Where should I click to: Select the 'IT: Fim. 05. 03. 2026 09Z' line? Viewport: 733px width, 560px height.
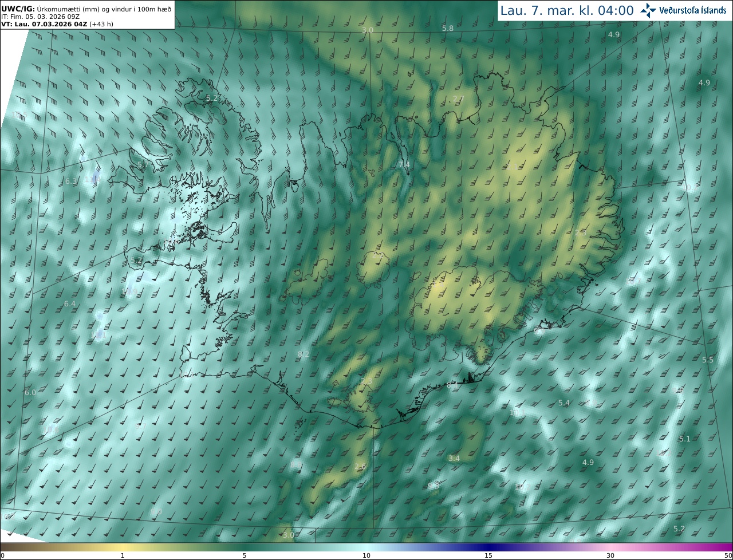pyautogui.click(x=41, y=17)
